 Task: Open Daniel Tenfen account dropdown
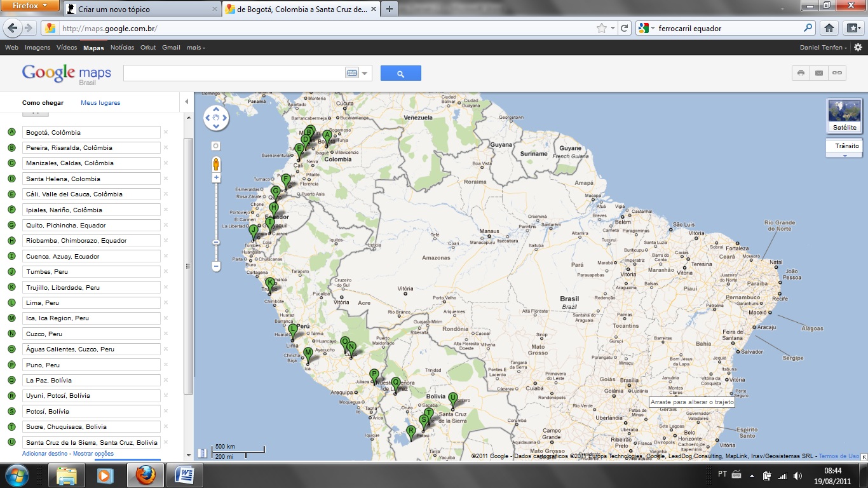[824, 48]
